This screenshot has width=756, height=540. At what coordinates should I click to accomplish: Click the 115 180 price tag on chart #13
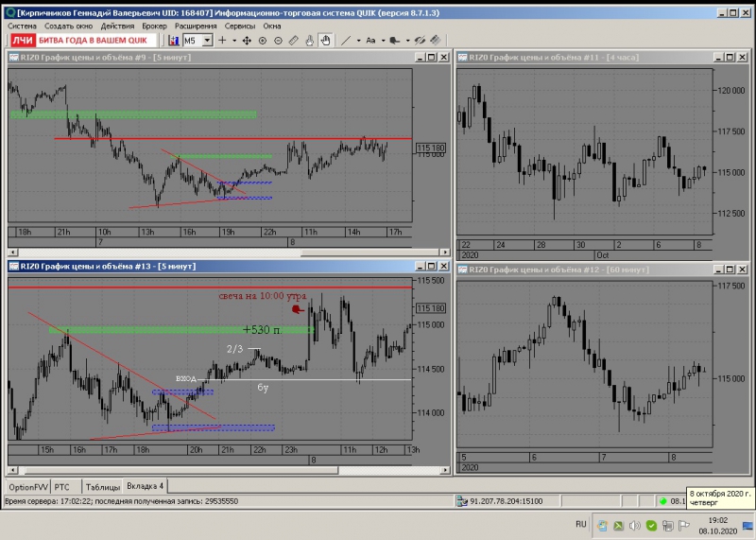[x=431, y=308]
